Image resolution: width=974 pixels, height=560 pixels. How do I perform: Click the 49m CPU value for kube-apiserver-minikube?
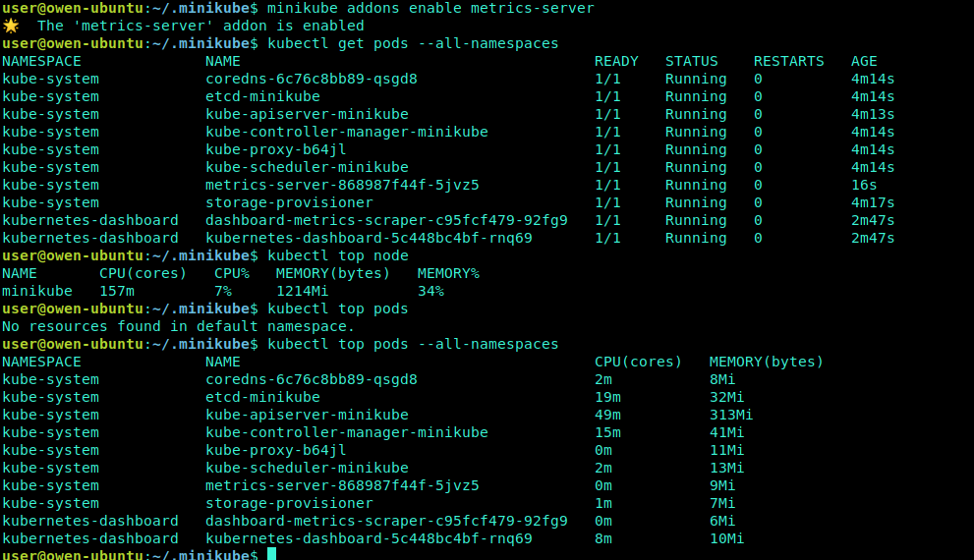pyautogui.click(x=607, y=415)
